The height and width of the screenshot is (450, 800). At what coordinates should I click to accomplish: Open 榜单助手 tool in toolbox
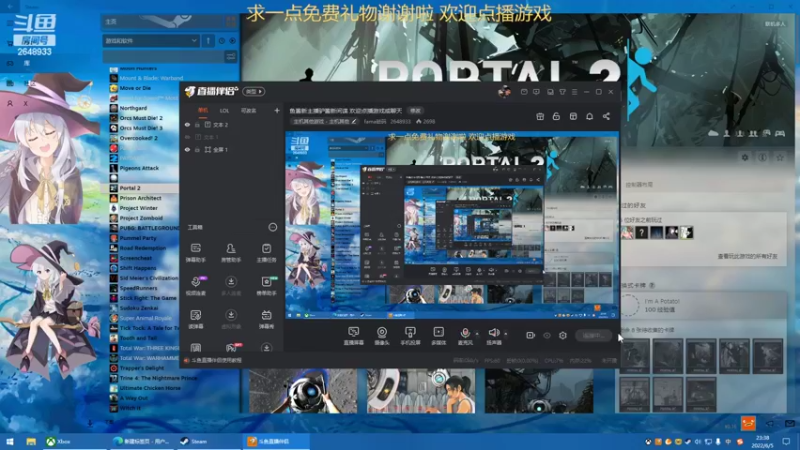266,286
